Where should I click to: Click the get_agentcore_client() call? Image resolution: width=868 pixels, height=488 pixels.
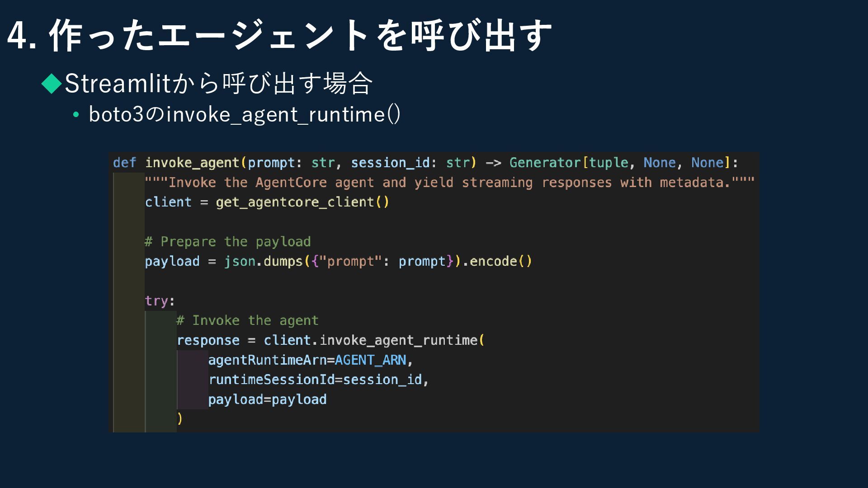pos(302,202)
